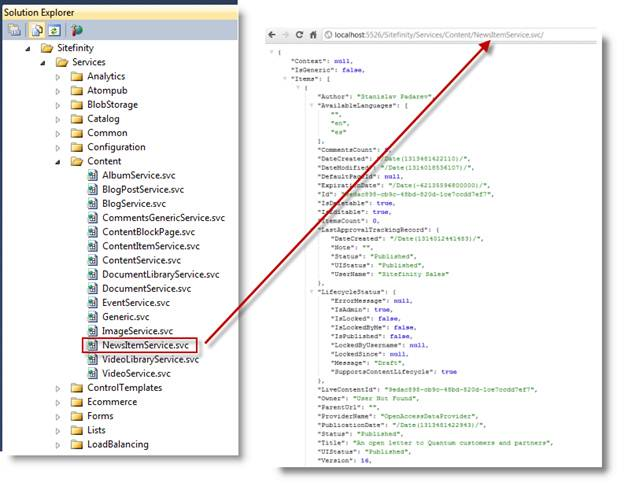
Task: Open the browser home page icon
Action: (313, 35)
